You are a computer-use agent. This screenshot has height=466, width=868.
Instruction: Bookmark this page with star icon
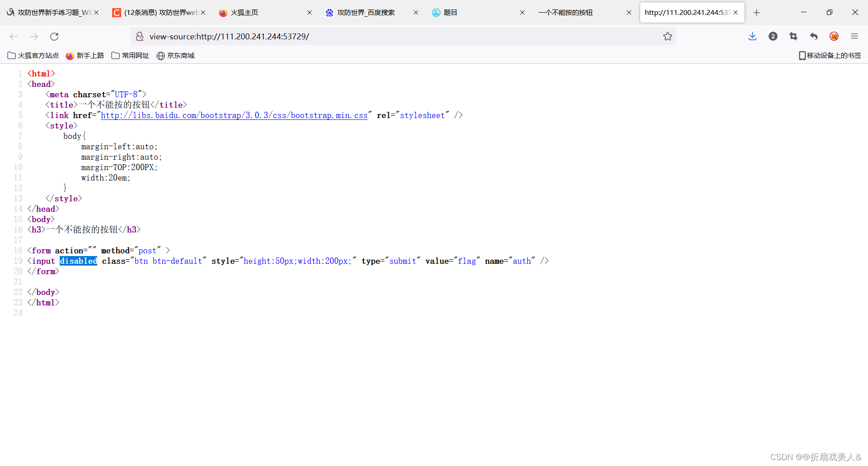tap(668, 37)
